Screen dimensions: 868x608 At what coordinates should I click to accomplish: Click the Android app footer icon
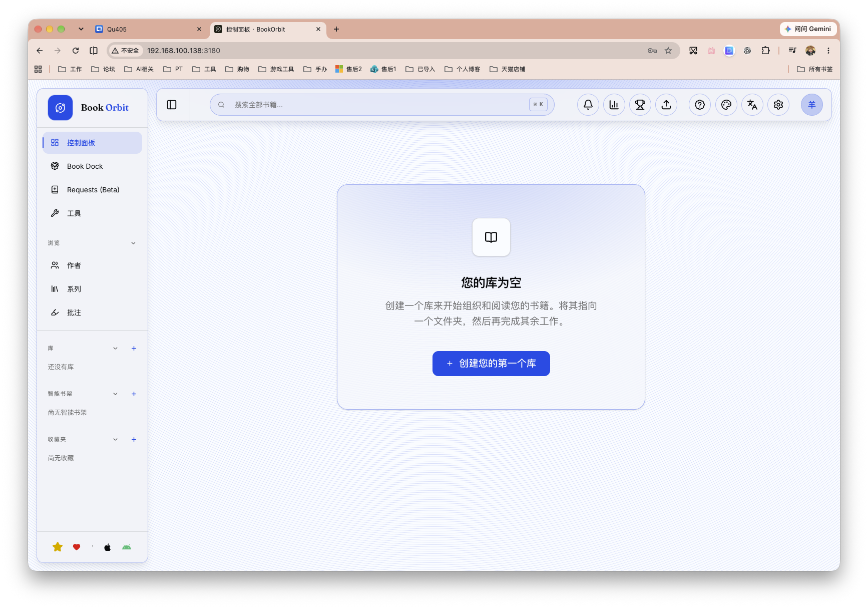[127, 547]
